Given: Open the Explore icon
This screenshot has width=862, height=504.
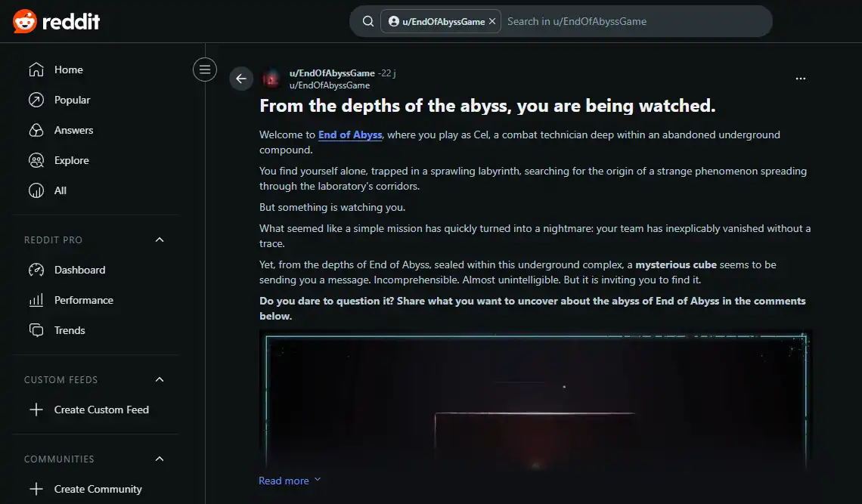Looking at the screenshot, I should pos(36,160).
